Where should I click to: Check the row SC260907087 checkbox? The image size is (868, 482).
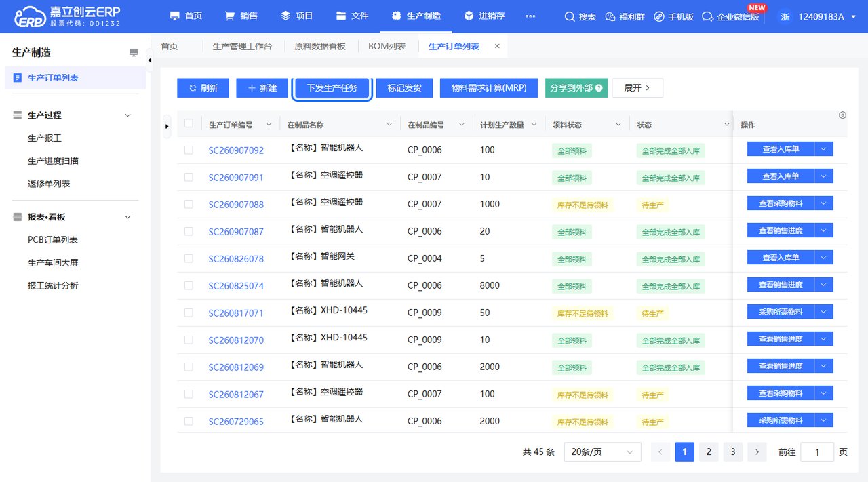click(x=189, y=231)
